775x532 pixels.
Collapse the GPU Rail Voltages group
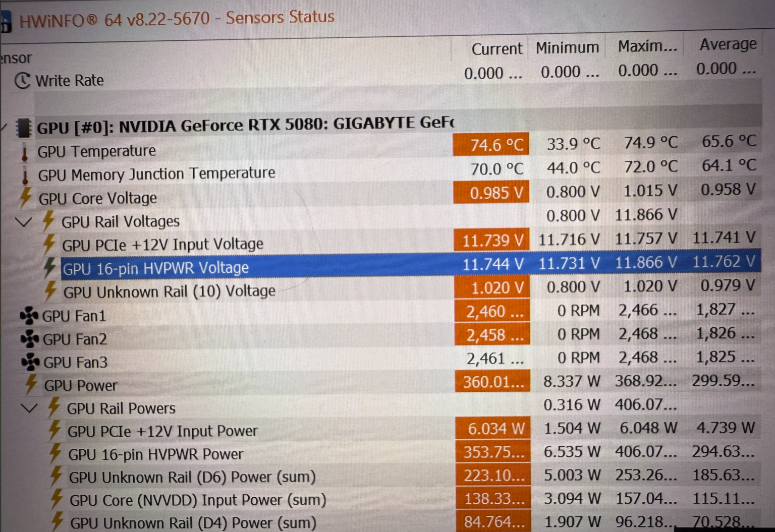(x=24, y=221)
